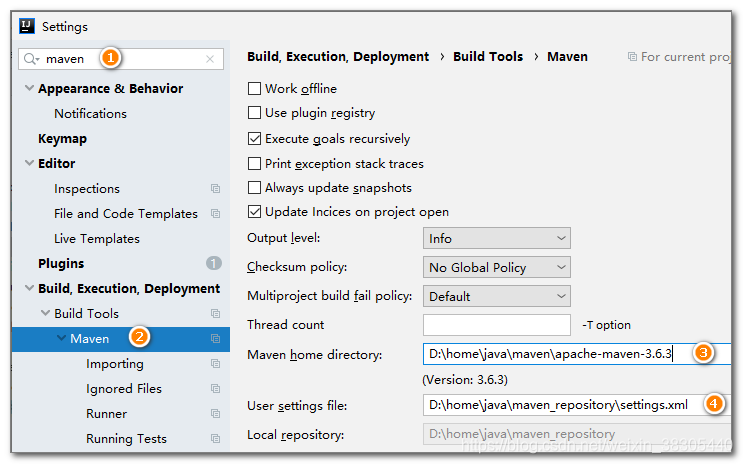Select Notifications in settings tree

click(x=91, y=114)
